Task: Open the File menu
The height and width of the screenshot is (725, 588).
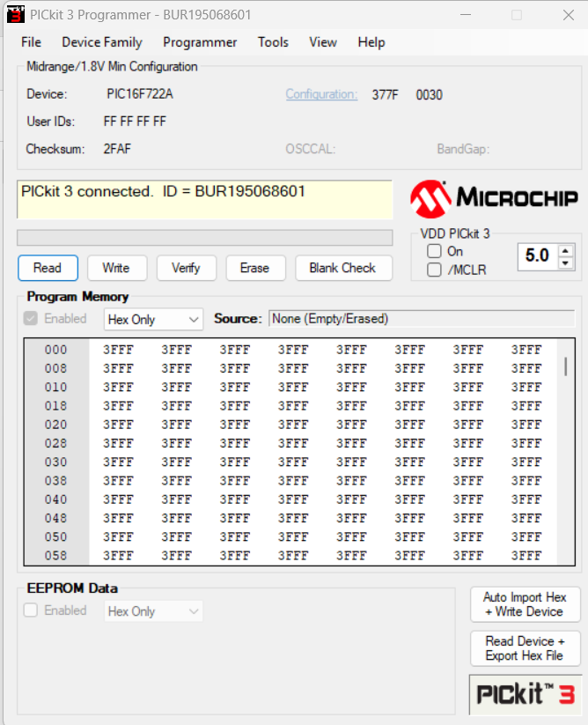Action: click(31, 42)
